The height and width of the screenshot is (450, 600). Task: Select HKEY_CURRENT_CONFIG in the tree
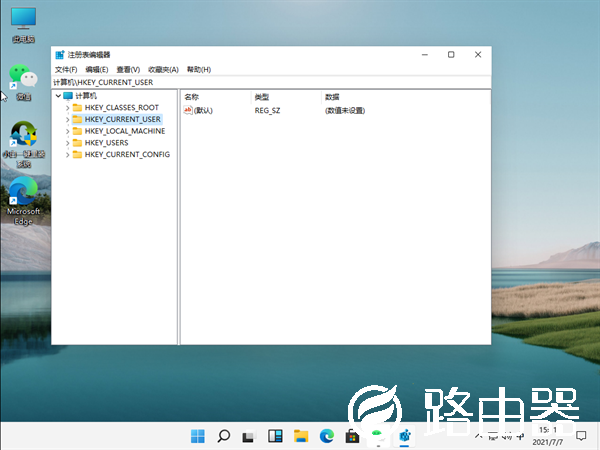[x=127, y=155]
